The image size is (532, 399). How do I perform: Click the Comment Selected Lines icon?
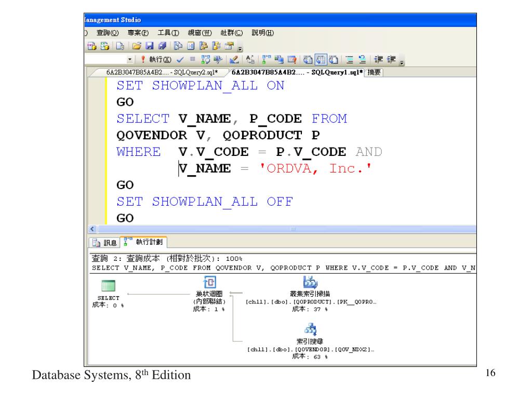(x=350, y=60)
